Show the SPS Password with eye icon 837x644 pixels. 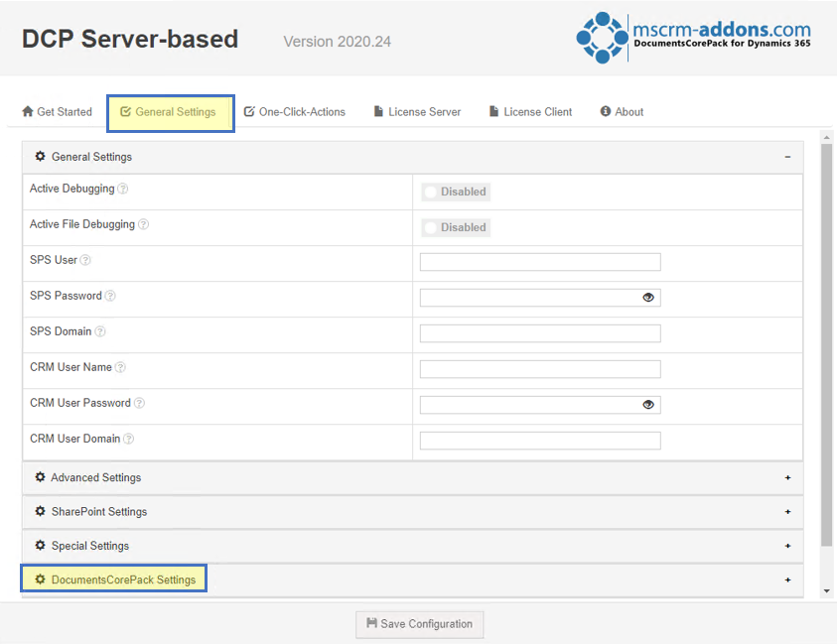pos(648,297)
